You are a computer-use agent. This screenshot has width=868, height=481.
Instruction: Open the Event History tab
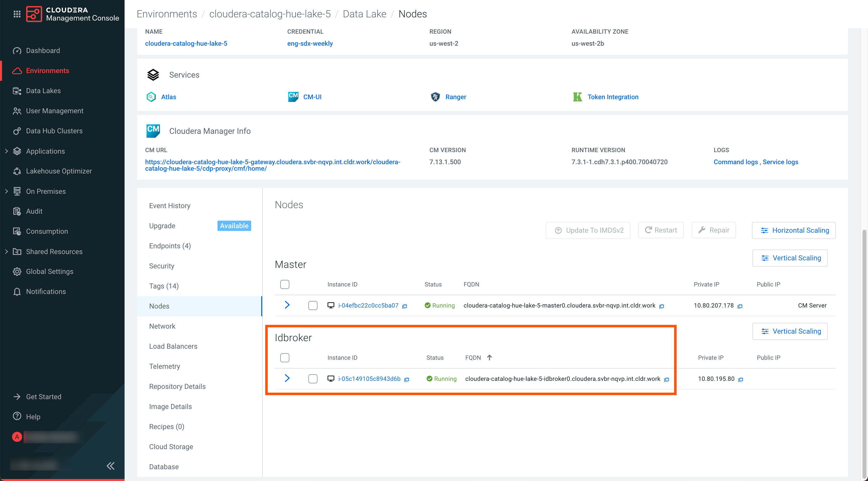170,205
